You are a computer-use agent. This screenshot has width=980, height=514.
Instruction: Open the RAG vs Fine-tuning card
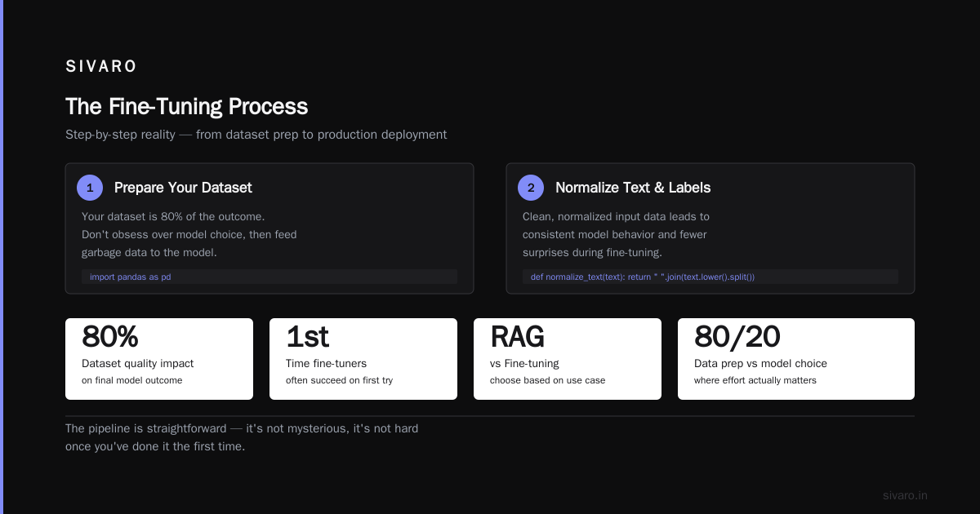(x=568, y=359)
